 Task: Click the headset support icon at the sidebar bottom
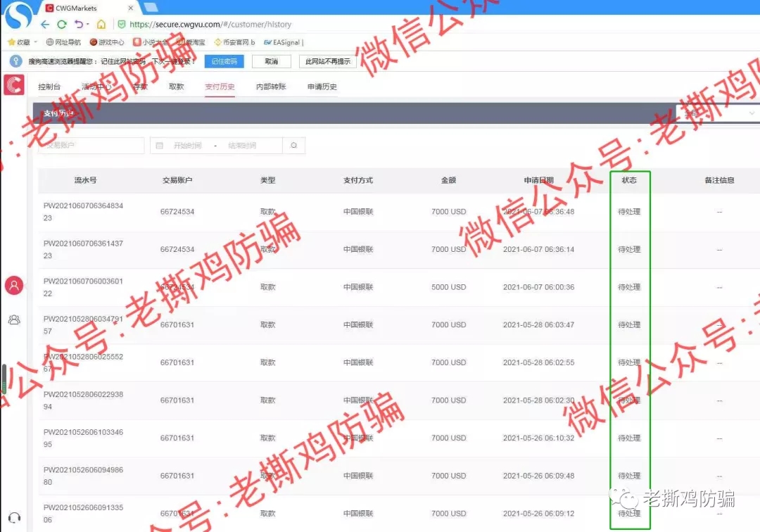click(15, 517)
